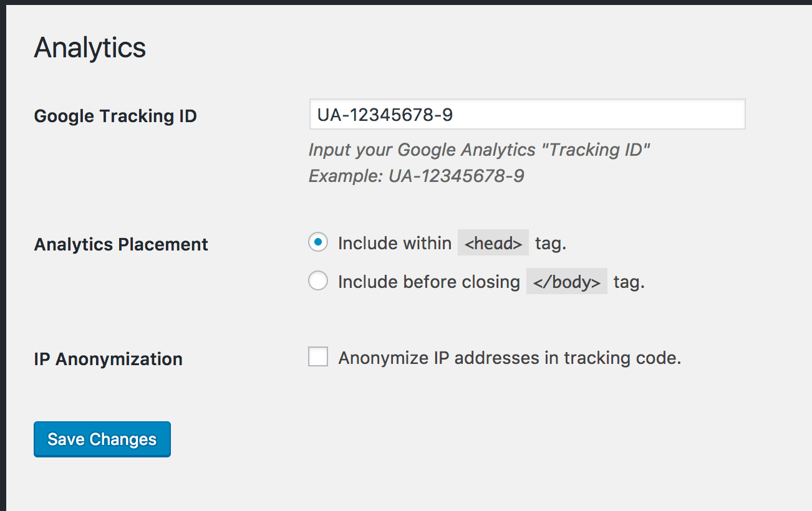The image size is (812, 511).
Task: Click the <head> code tag
Action: click(x=493, y=243)
